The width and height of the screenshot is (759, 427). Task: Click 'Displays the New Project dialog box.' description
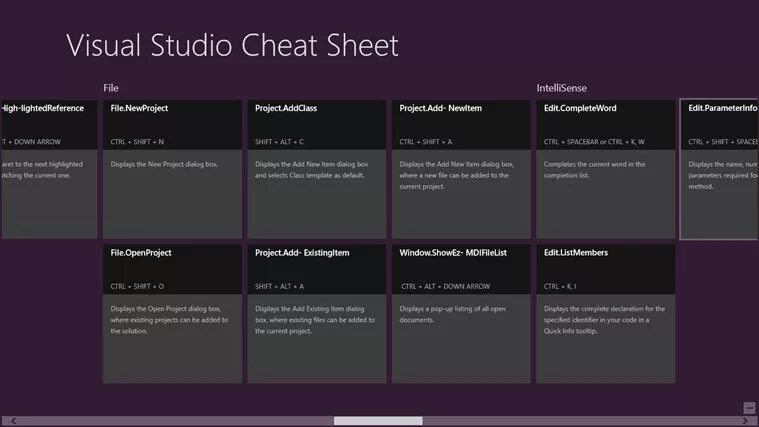click(164, 164)
